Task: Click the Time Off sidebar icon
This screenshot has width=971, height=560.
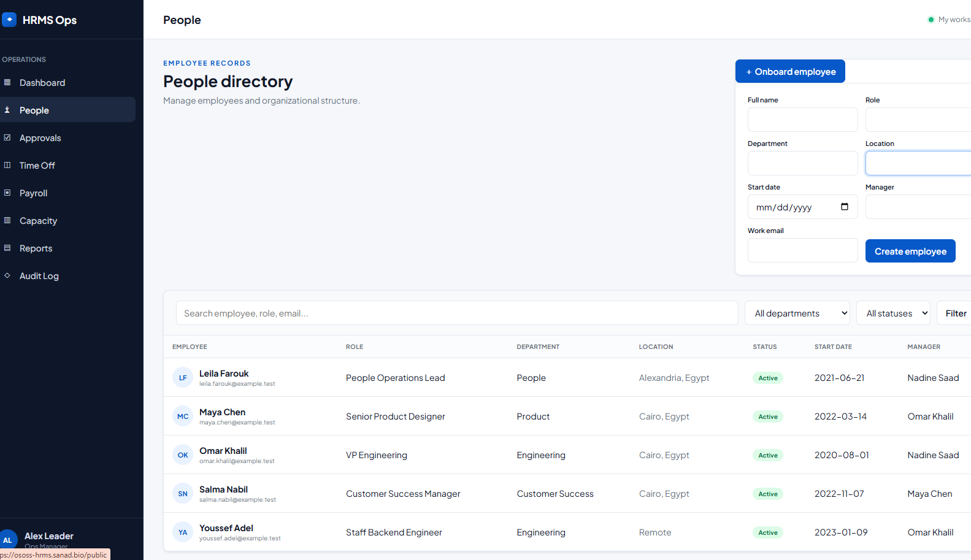Action: coord(7,165)
